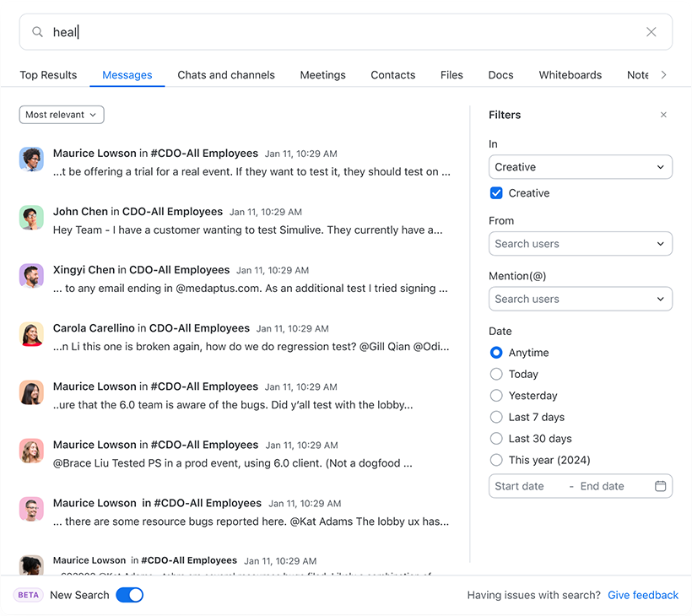Open the Meetings tab
Viewport: 692px width, 616px height.
point(322,75)
